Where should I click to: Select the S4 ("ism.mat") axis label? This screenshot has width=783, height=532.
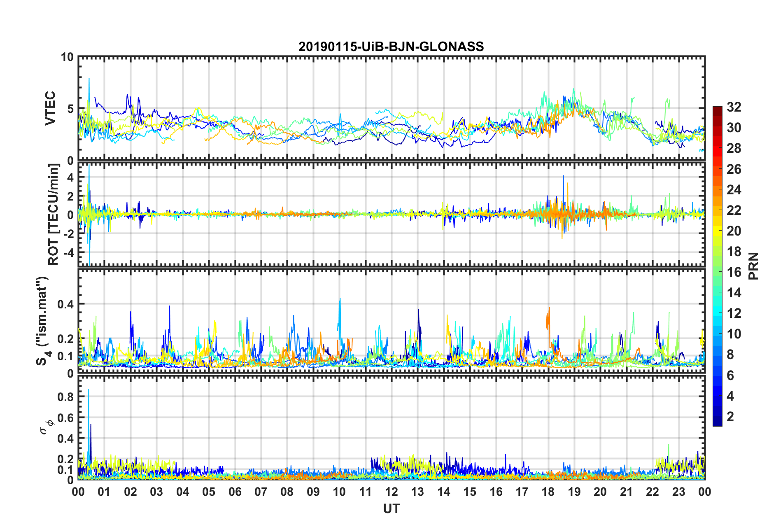pyautogui.click(x=42, y=321)
